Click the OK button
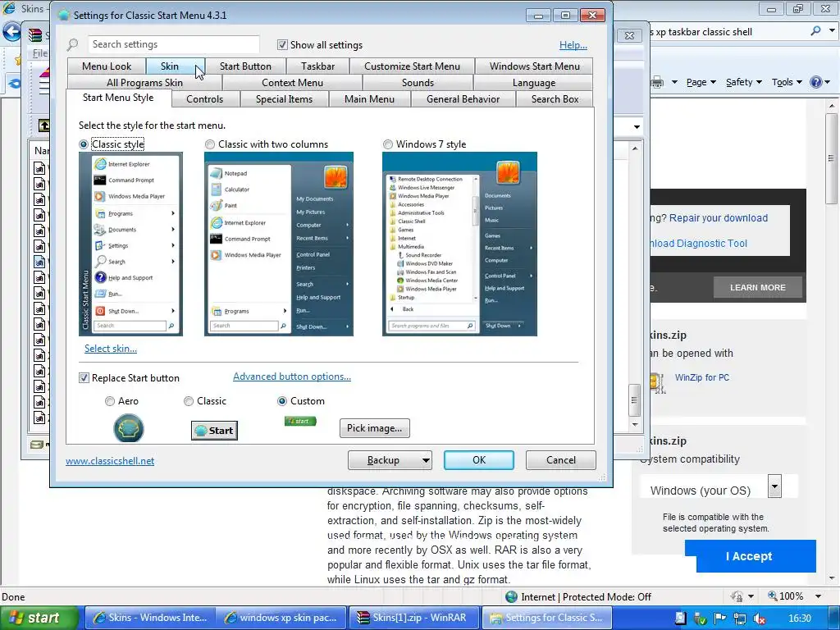Screen dimensions: 840x630 (479, 460)
